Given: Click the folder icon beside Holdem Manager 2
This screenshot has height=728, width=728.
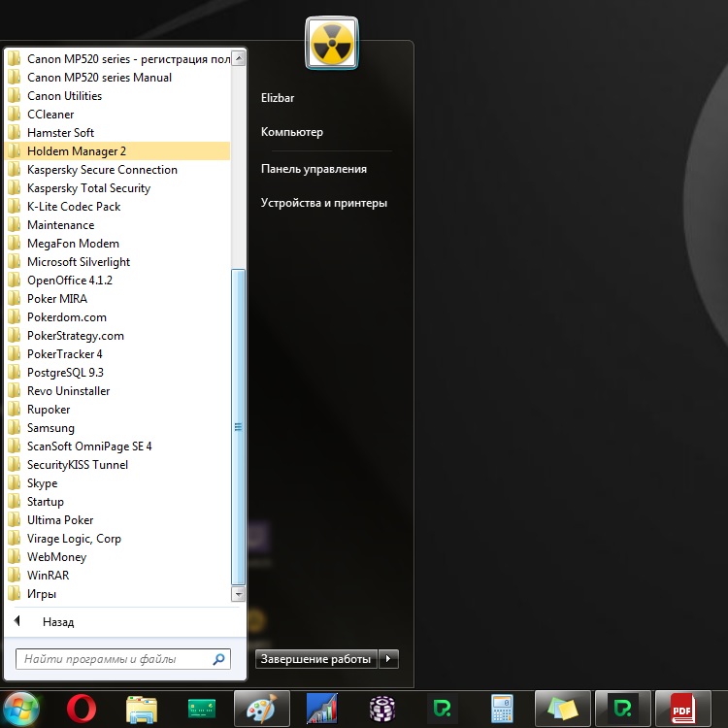Looking at the screenshot, I should (15, 150).
